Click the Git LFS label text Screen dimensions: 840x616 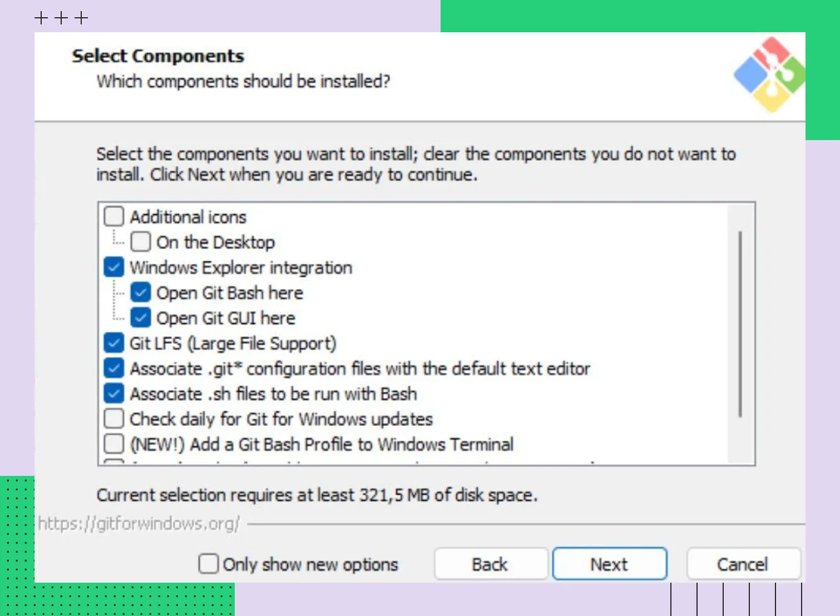pyautogui.click(x=233, y=344)
